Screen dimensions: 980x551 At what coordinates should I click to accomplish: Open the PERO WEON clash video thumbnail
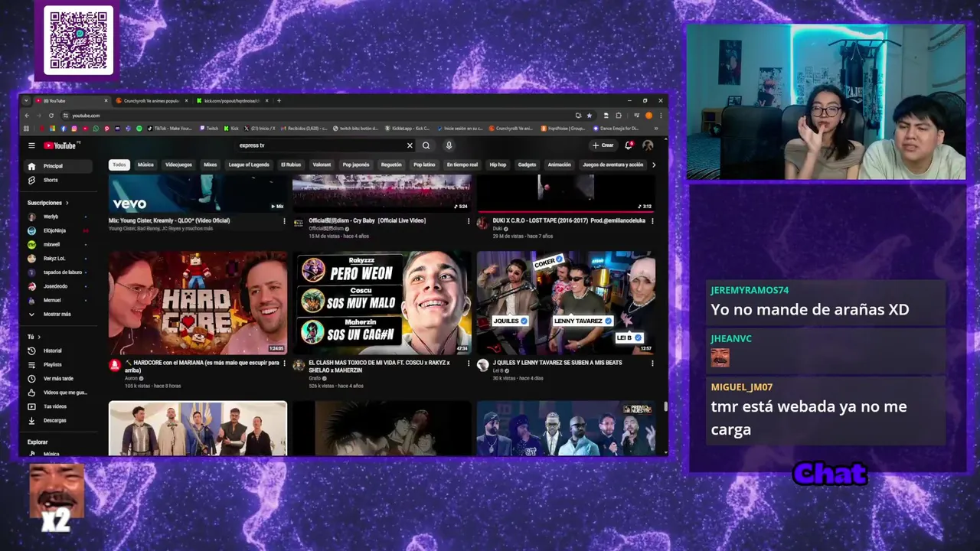click(382, 303)
